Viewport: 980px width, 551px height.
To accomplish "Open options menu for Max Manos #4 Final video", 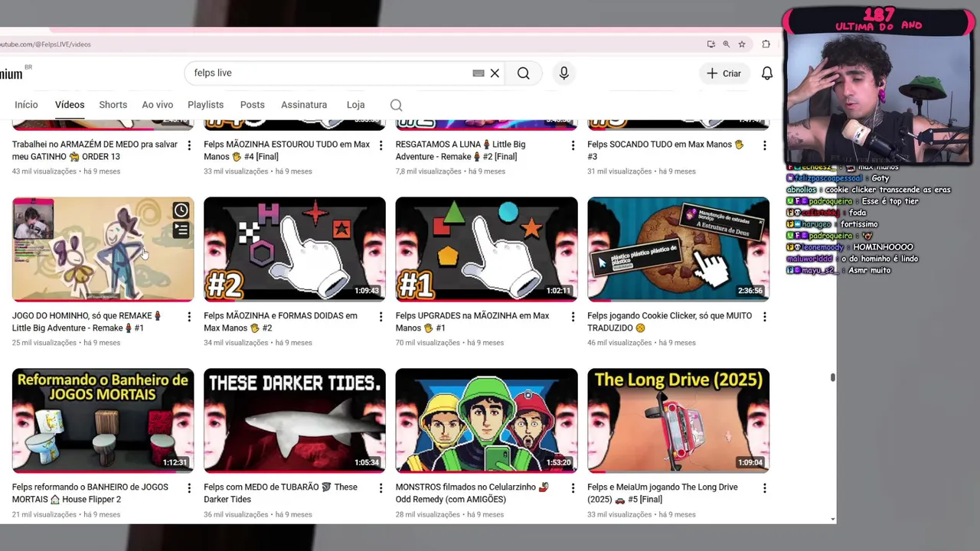I will 381,145.
